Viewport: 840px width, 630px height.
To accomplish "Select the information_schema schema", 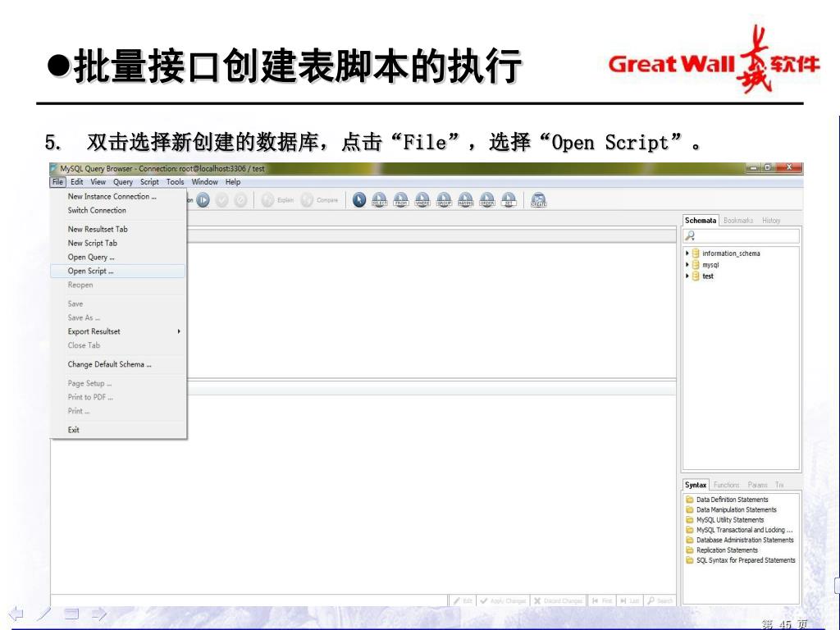I will coord(731,253).
